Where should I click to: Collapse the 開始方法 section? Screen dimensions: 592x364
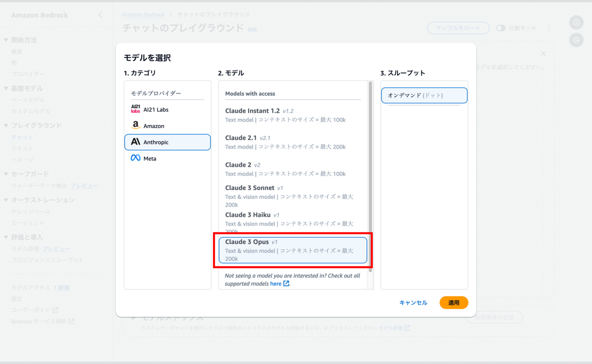pos(6,40)
